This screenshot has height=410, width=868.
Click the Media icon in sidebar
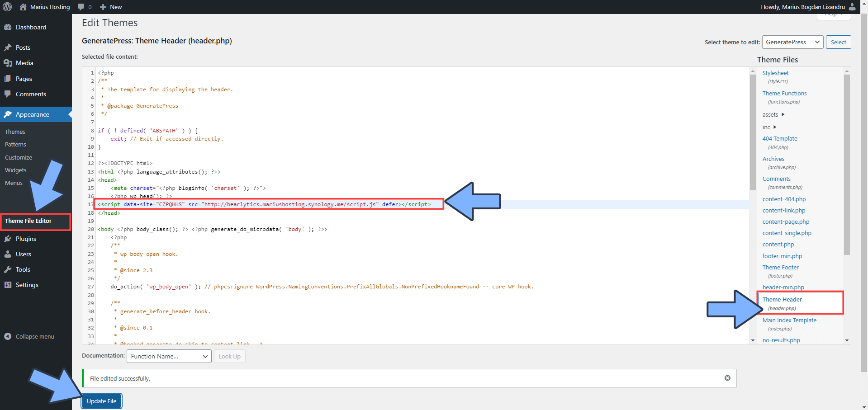tap(8, 63)
